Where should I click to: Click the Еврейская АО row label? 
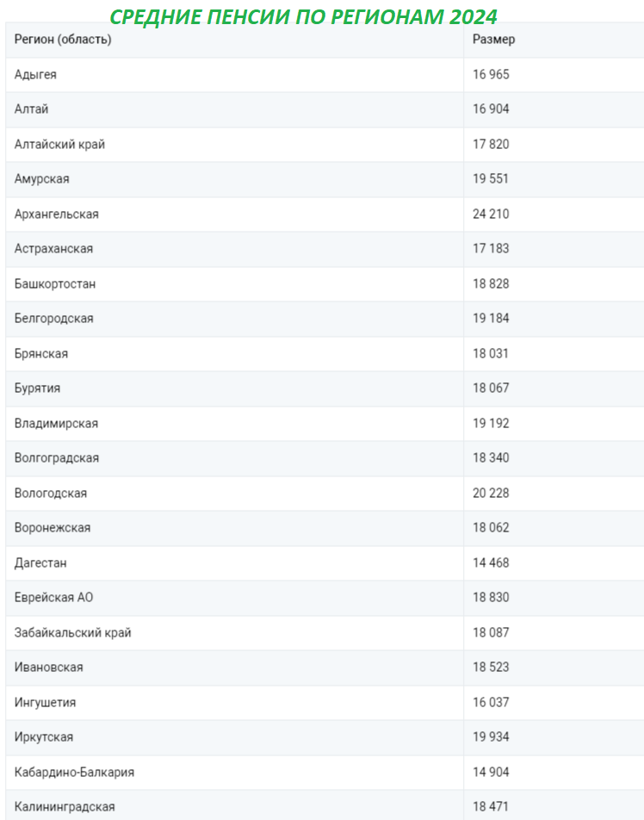[53, 598]
